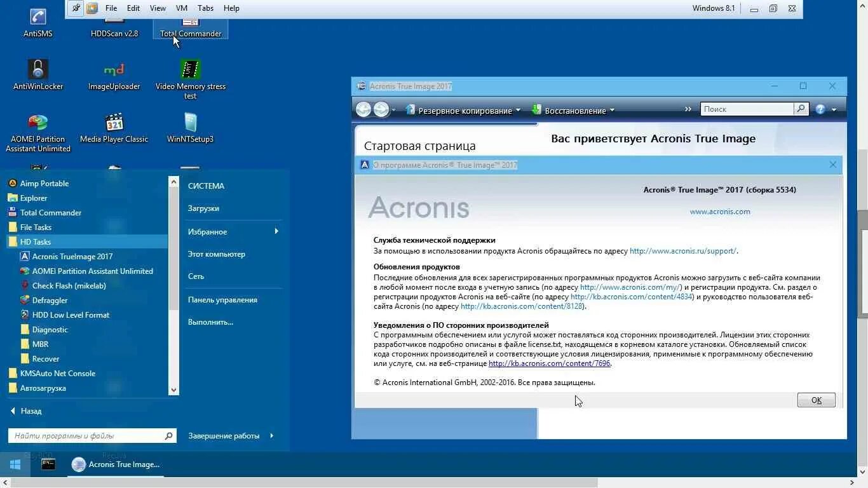Open the File menu
This screenshot has height=488, width=868.
111,8
